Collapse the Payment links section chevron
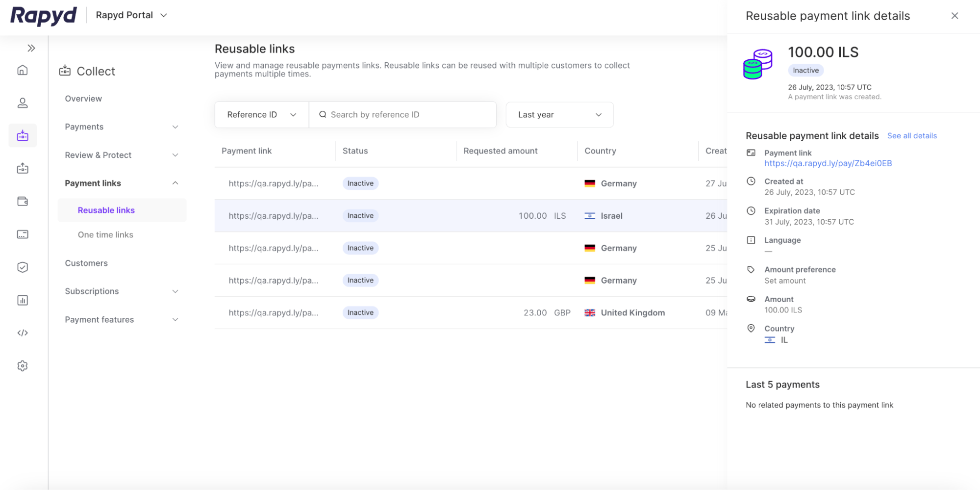 [175, 183]
